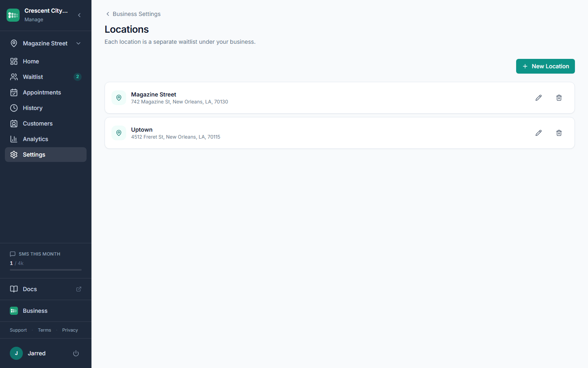
Task: Click the Waitlist badge showing 2
Action: pos(78,77)
